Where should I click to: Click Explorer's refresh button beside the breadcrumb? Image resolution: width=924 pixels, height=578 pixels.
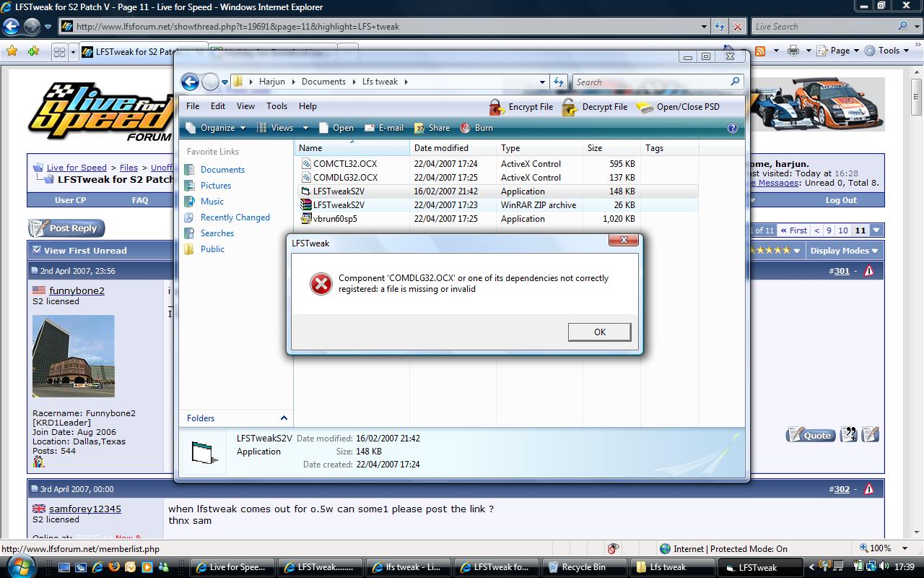559,82
